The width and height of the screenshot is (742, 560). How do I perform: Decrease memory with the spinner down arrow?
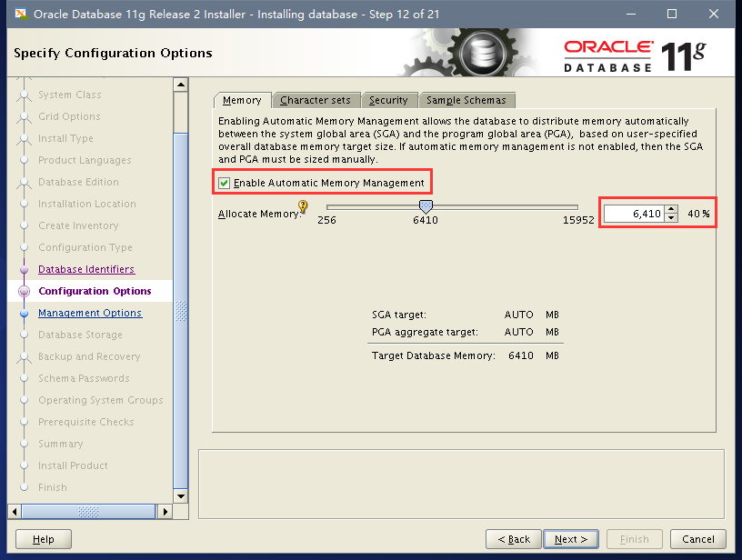[671, 218]
